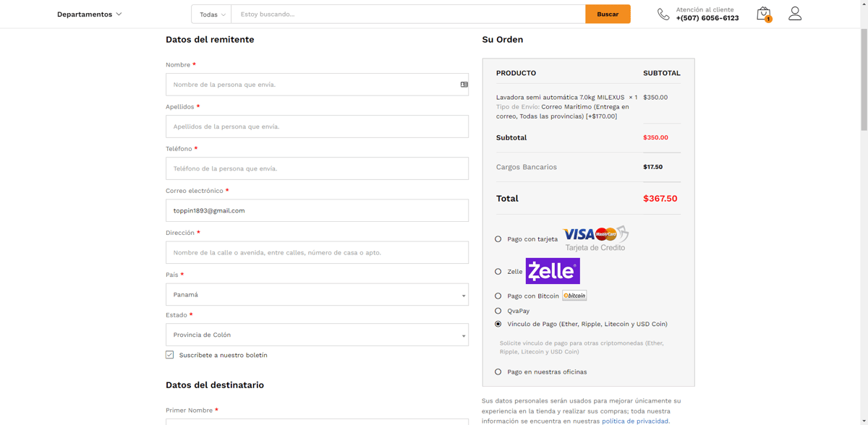Click the autofill contact icon in Nombre field
The width and height of the screenshot is (868, 425).
[464, 85]
